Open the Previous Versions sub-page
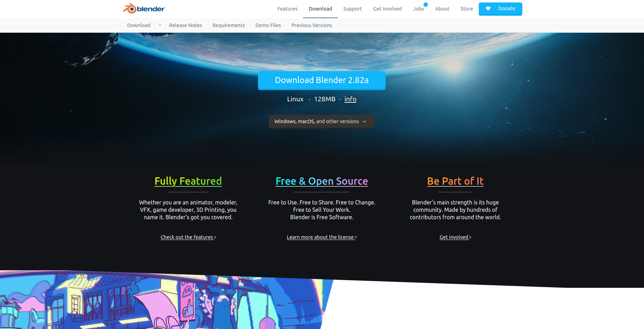The image size is (644, 329). (311, 25)
